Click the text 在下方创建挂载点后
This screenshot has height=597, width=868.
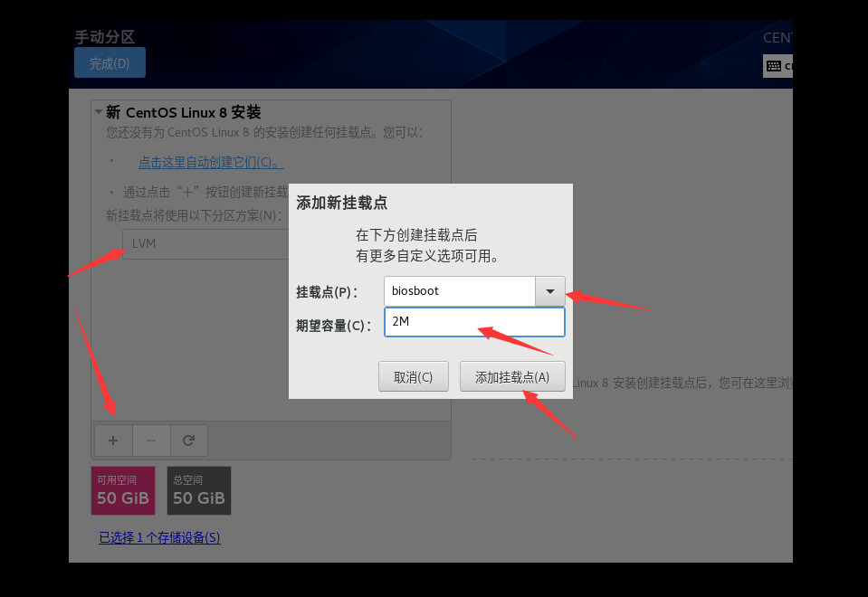pyautogui.click(x=416, y=235)
